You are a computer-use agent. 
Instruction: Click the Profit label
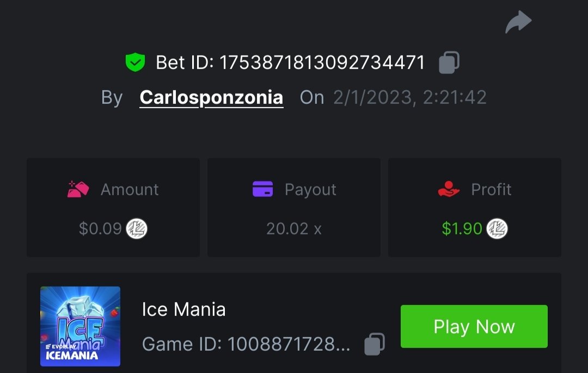click(x=491, y=189)
